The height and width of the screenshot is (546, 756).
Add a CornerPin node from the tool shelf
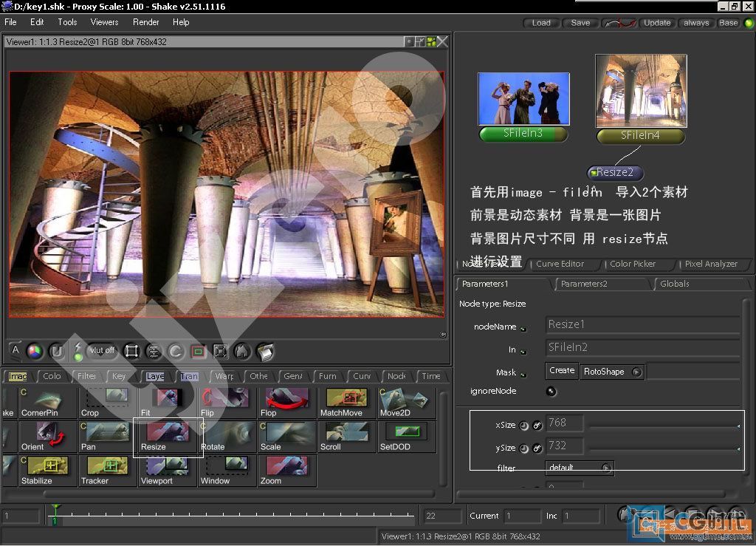click(x=47, y=403)
